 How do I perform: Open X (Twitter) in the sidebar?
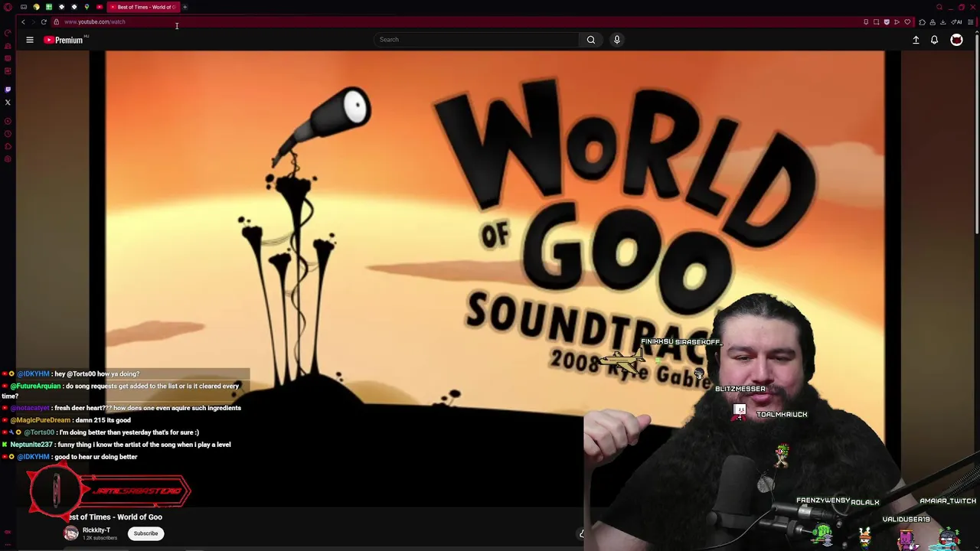pos(8,102)
